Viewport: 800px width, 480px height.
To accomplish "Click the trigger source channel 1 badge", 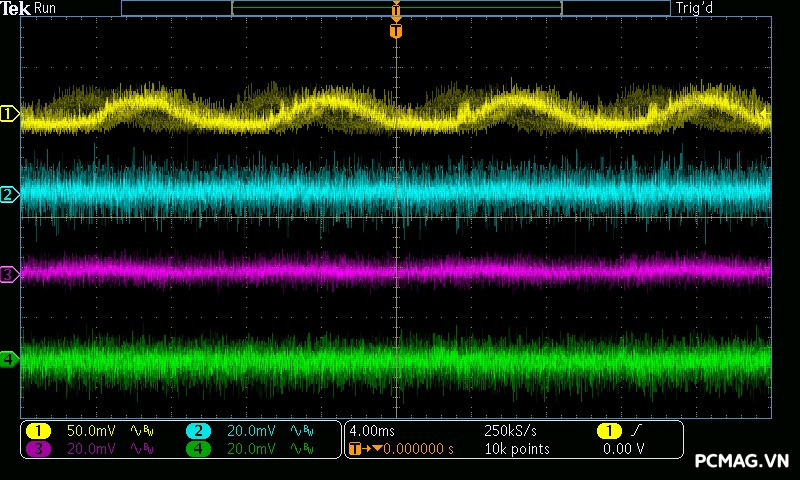I will (x=608, y=431).
